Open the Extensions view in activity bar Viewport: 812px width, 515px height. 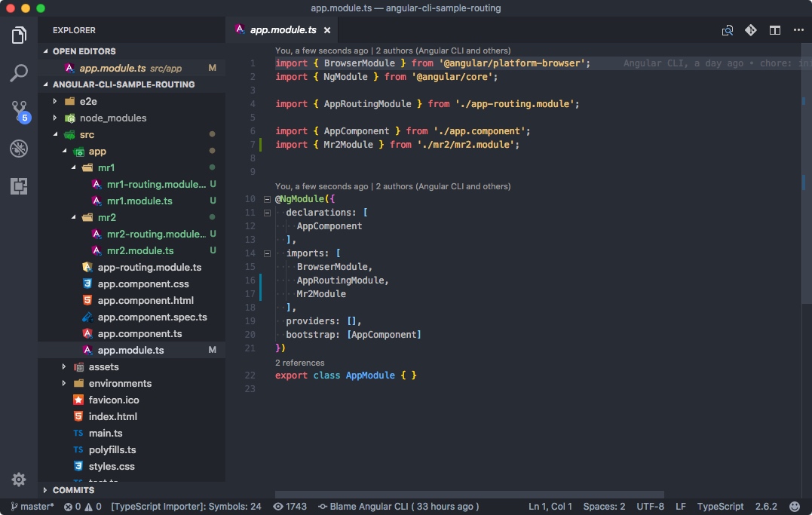(19, 186)
